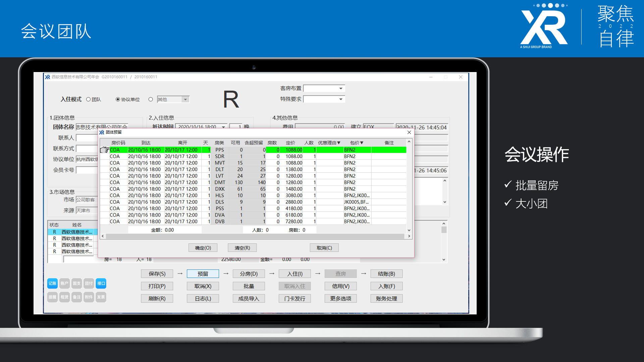Click the 附件 icon button

(89, 297)
